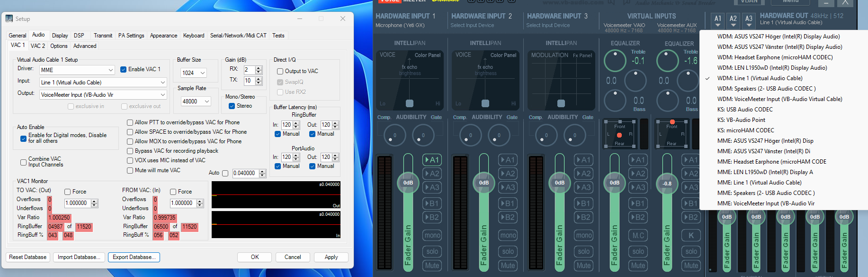Open the Input device dropdown in Setup

pos(103,83)
